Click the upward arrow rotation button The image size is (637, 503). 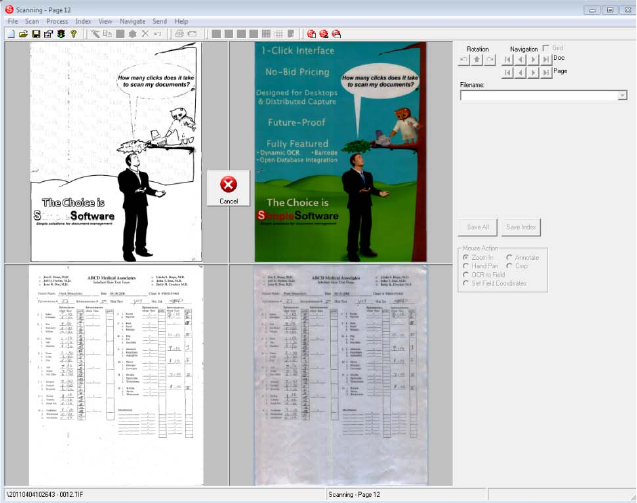[x=477, y=59]
